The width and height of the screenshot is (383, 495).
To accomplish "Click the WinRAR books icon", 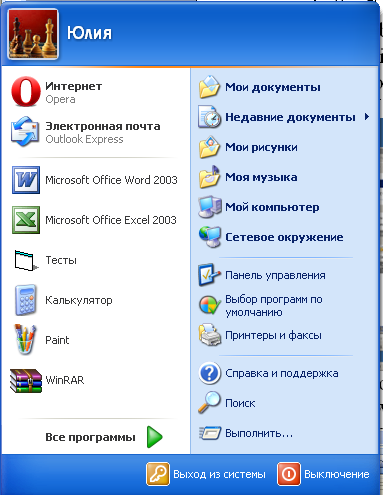I will click(26, 380).
